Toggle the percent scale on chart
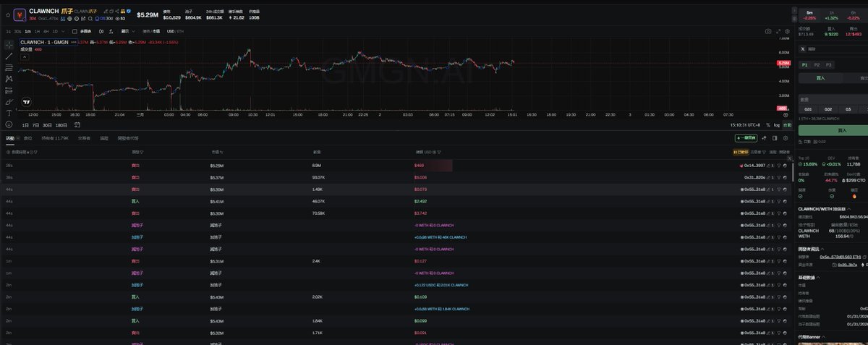 768,125
